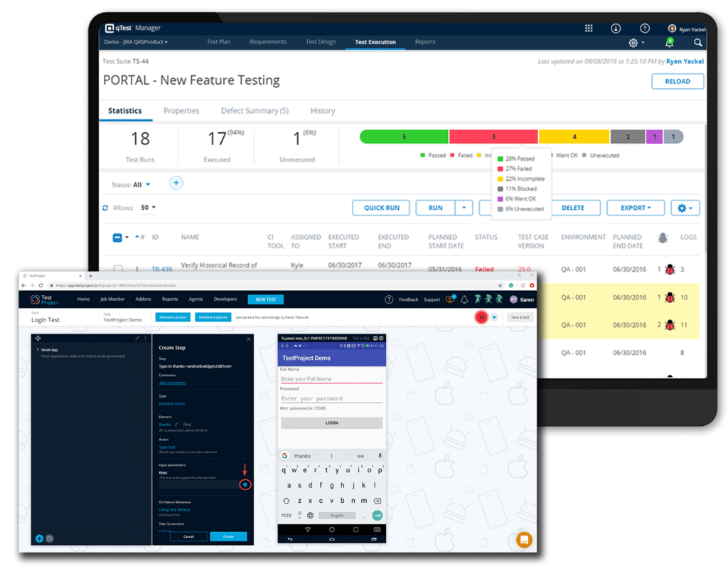
Task: Click the purple Went OK segment
Action: click(x=655, y=137)
